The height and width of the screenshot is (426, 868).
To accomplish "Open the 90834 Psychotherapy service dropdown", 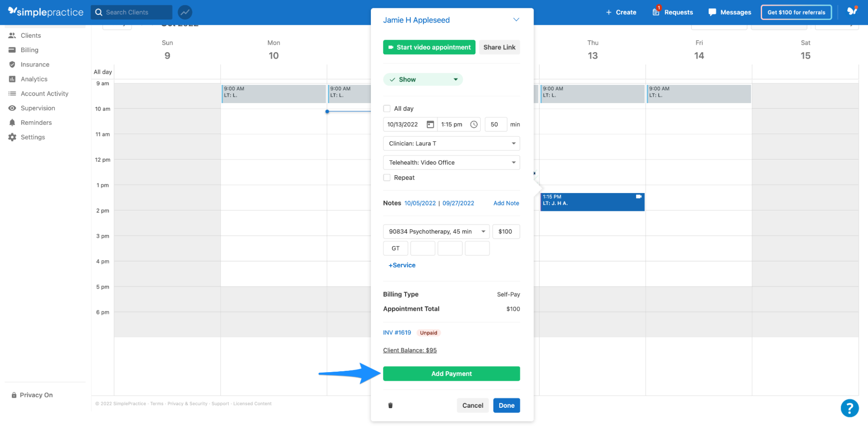I will tap(436, 232).
